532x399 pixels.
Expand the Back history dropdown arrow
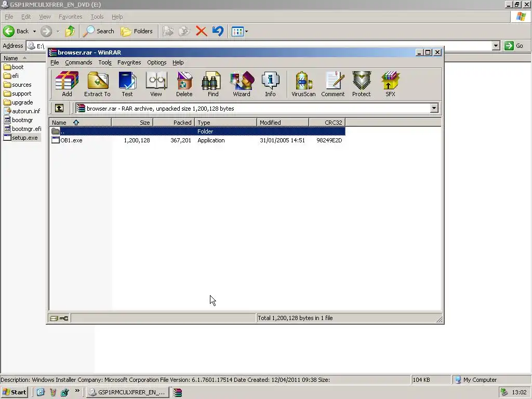click(34, 32)
